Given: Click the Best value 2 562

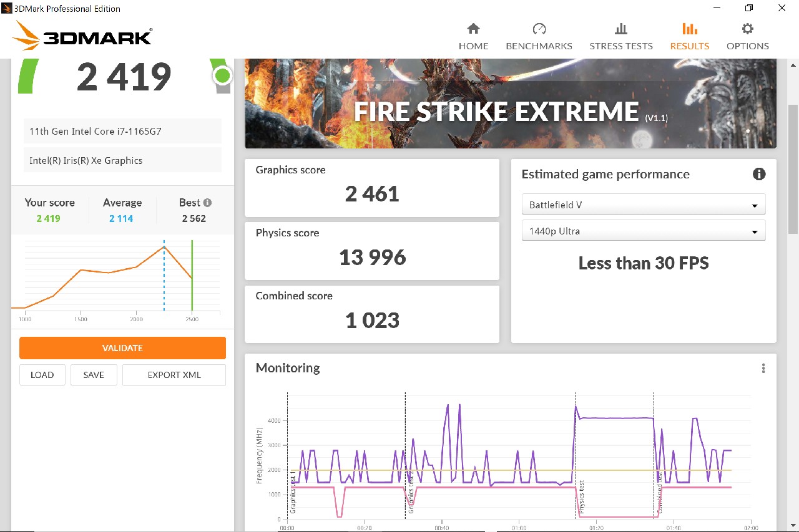Looking at the screenshot, I should click(194, 218).
